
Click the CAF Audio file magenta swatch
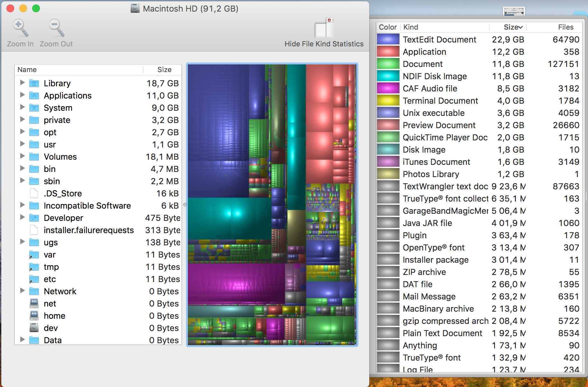388,89
